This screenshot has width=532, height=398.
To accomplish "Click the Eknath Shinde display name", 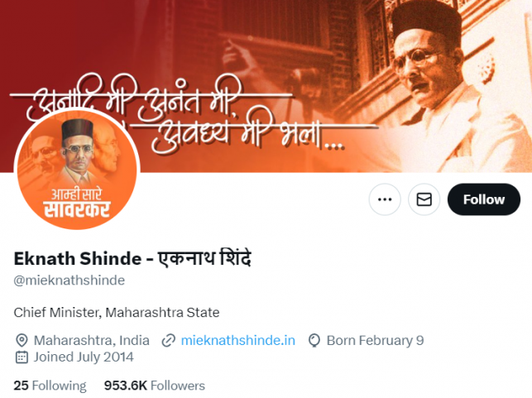I will pos(132,258).
